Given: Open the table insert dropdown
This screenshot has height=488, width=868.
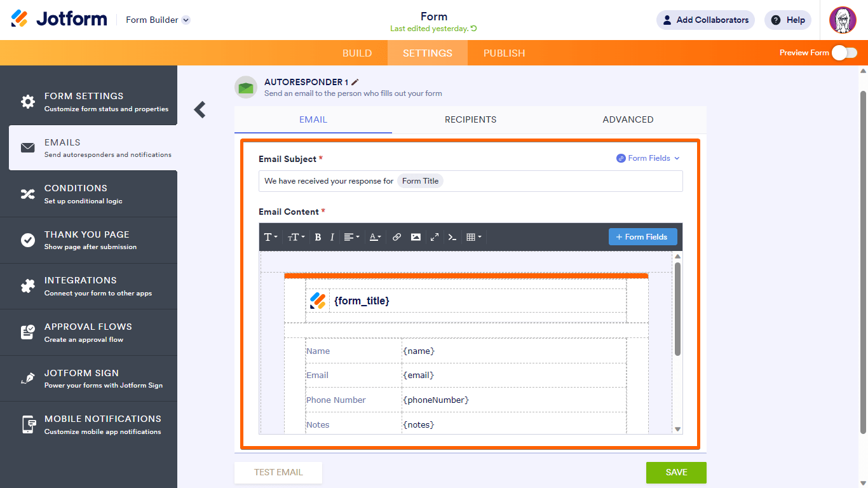Looking at the screenshot, I should coord(474,237).
